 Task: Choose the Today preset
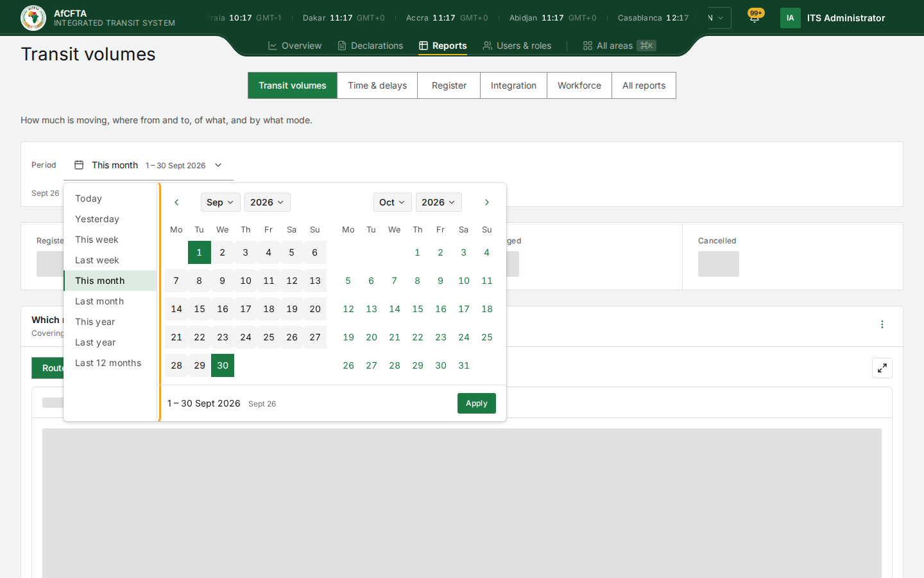pos(110,198)
